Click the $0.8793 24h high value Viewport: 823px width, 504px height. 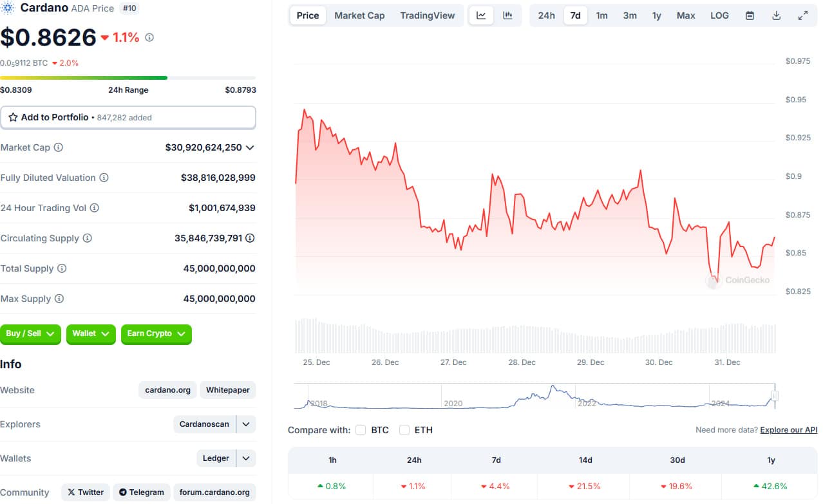point(240,90)
